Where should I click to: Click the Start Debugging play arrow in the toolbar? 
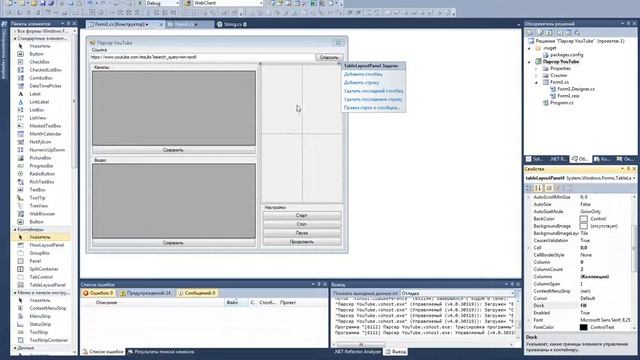pyautogui.click(x=140, y=3)
